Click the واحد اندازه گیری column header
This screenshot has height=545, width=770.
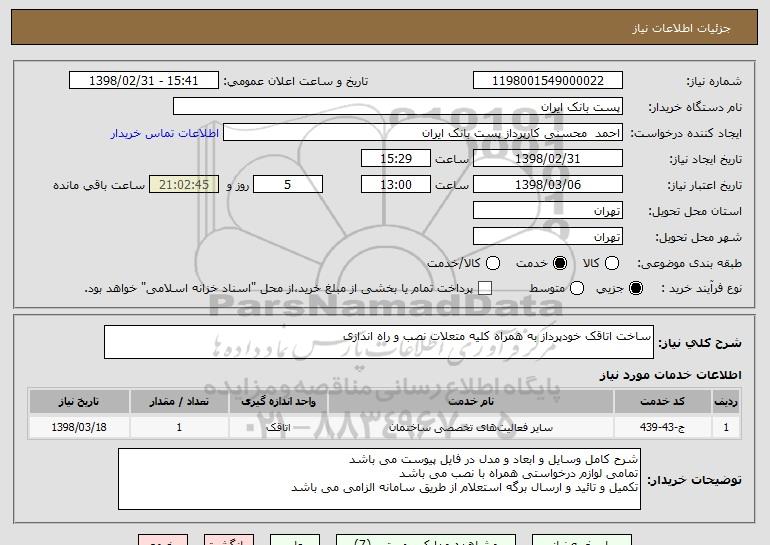pos(278,402)
